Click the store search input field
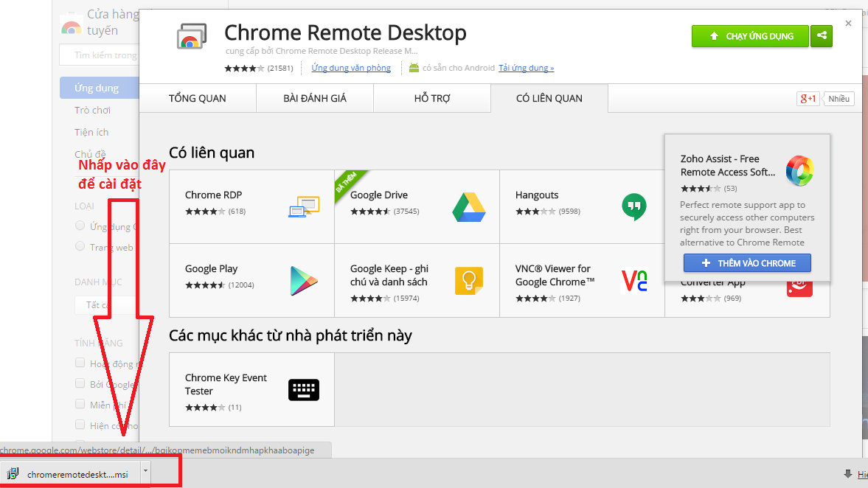868x488 pixels. point(99,55)
